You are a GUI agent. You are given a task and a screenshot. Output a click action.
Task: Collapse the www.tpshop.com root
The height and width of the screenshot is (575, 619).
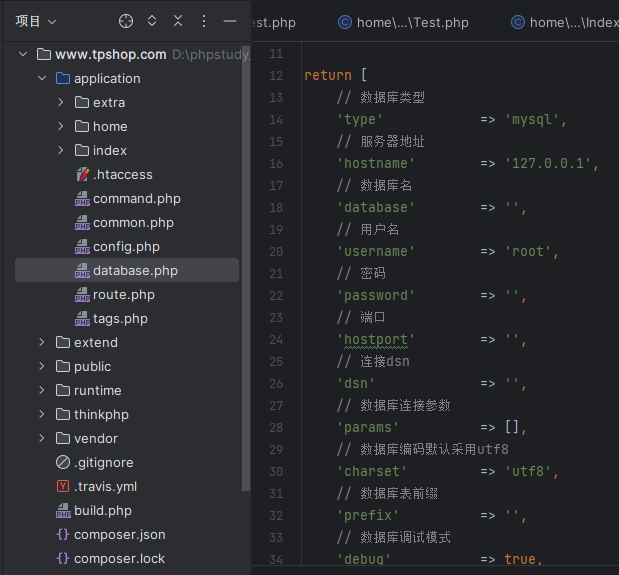point(23,54)
